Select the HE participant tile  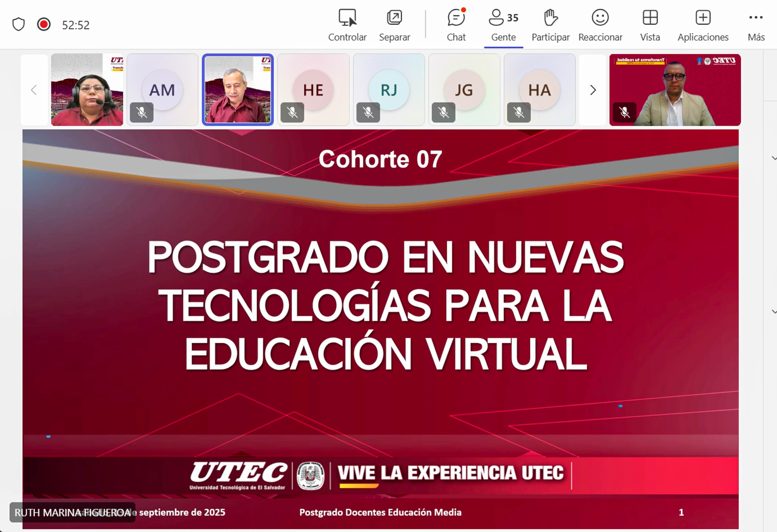(x=313, y=90)
